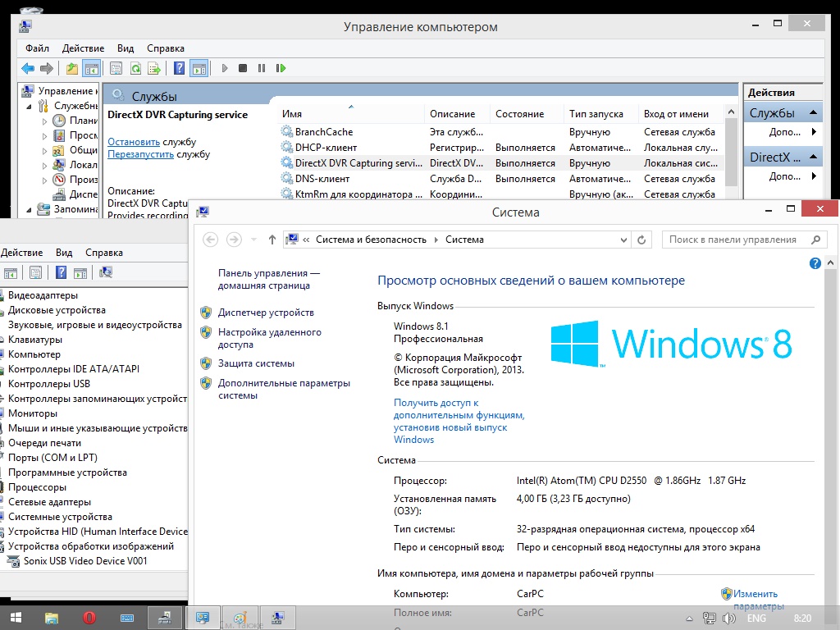Click the Остановить service link
Viewport: 840px width, 630px height.
[134, 142]
